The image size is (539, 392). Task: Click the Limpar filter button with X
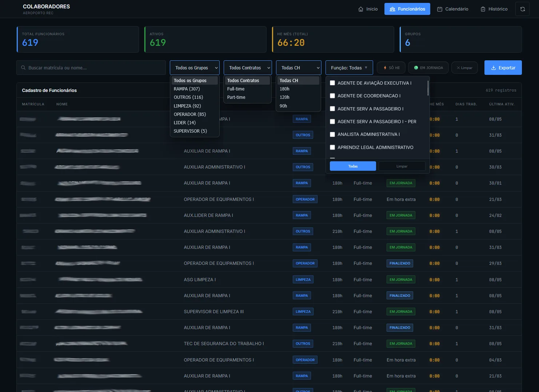coord(464,68)
